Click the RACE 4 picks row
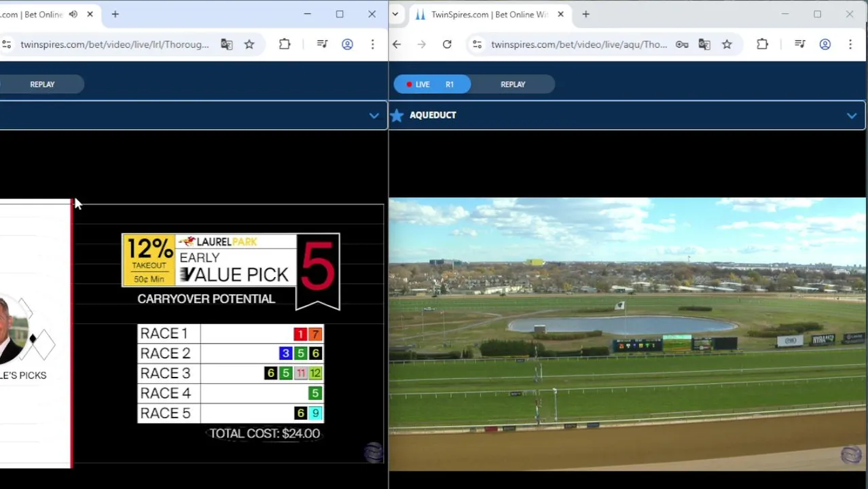Screen dimensions: 868x489 point(231,393)
